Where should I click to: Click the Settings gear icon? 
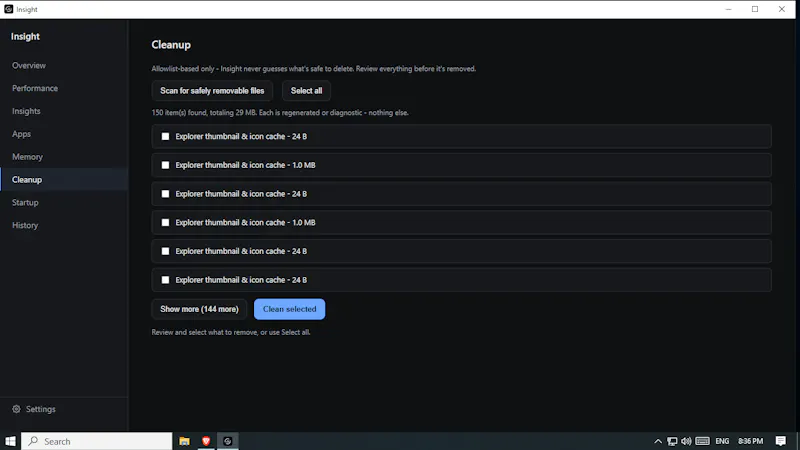[16, 409]
